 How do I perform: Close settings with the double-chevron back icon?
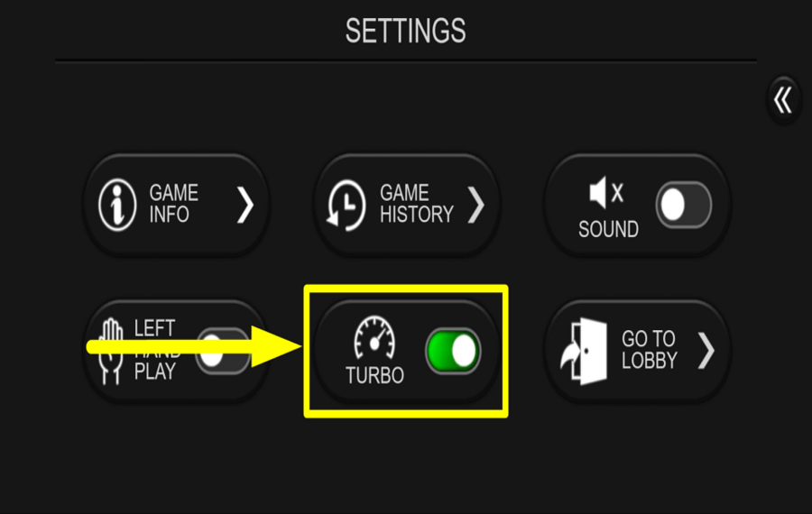click(783, 100)
